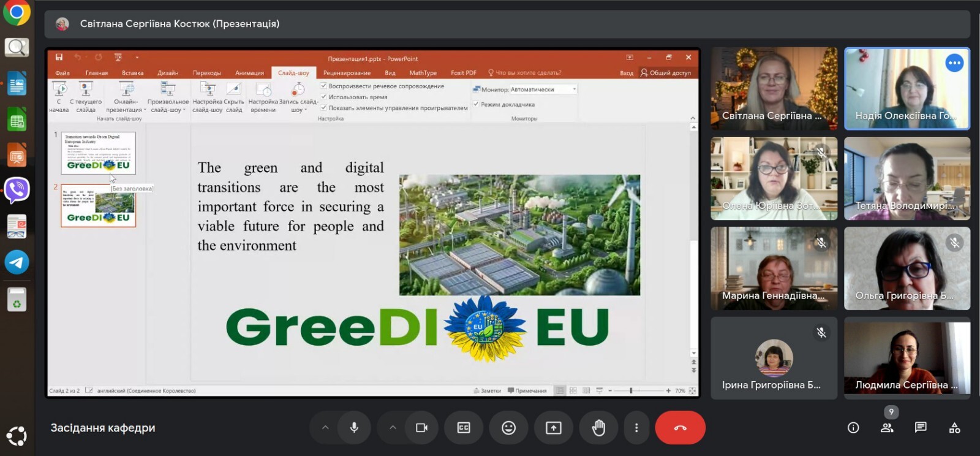Open Telegram from the dock
980x456 pixels.
coord(17,262)
